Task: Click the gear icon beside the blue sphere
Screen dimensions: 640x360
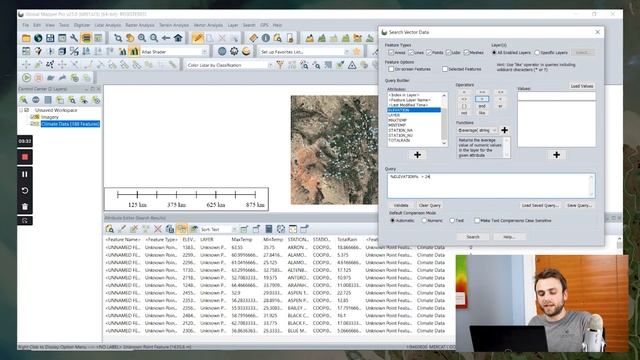Action: tap(234, 51)
